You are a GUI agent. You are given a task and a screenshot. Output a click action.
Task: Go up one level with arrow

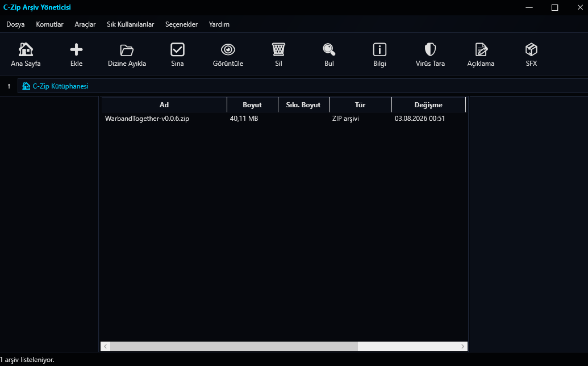(9, 86)
